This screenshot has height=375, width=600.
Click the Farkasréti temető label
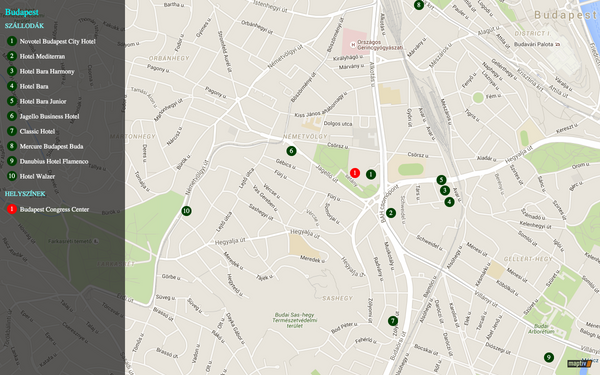tap(70, 241)
